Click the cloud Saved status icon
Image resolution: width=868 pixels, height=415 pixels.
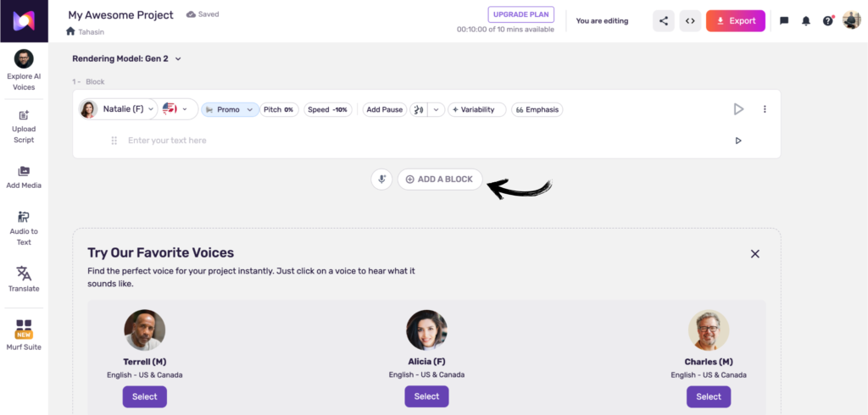point(191,14)
